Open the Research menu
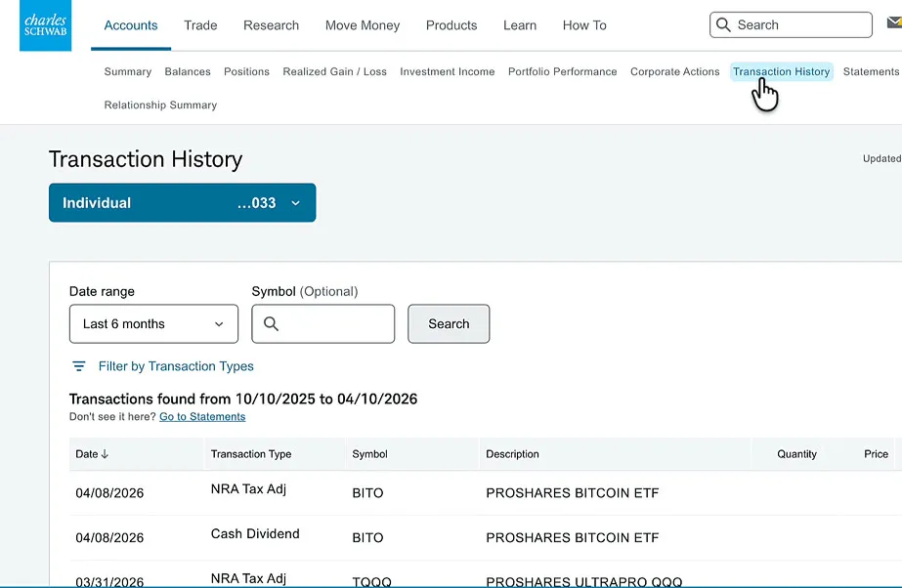 [271, 25]
